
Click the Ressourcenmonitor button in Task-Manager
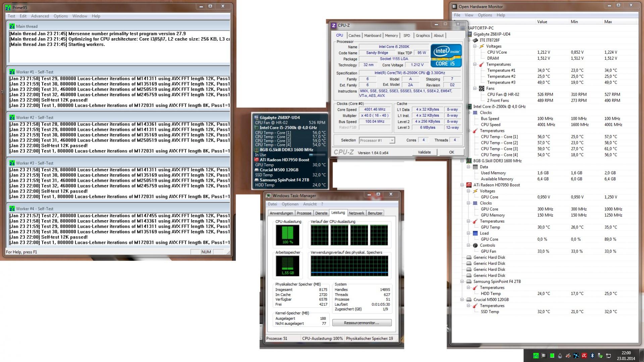click(362, 323)
